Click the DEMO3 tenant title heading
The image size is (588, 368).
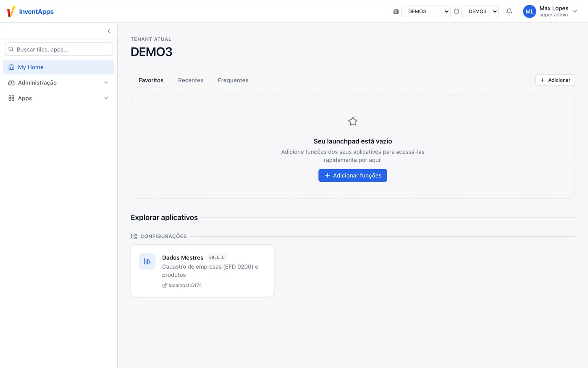click(x=152, y=52)
